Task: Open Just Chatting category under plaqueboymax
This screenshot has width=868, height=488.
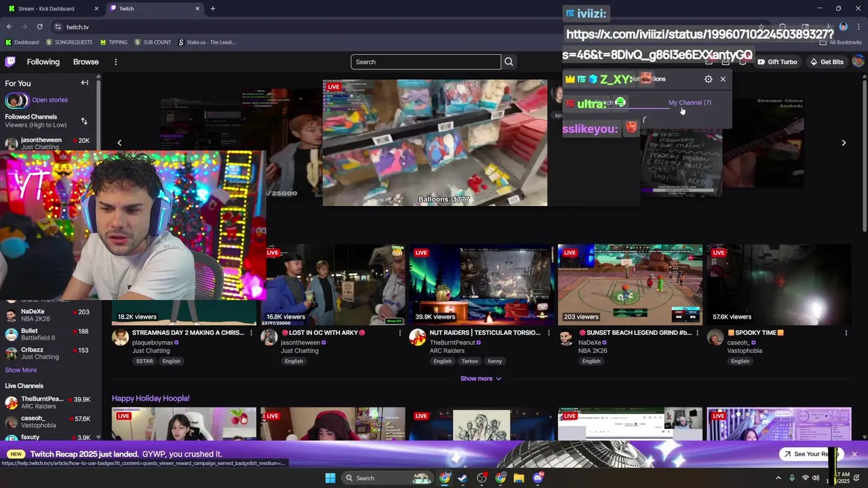Action: coord(151,351)
